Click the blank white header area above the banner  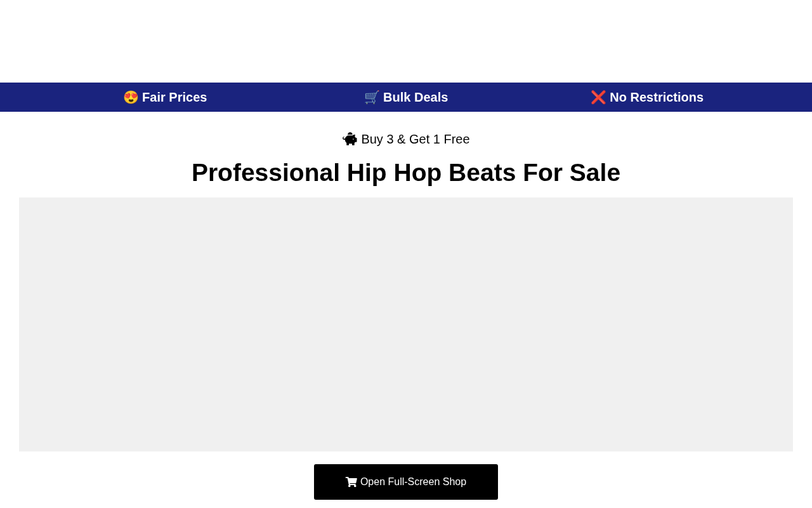click(406, 41)
